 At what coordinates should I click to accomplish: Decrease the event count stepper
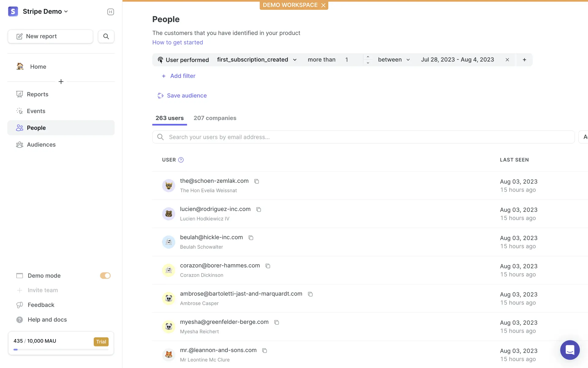click(368, 63)
